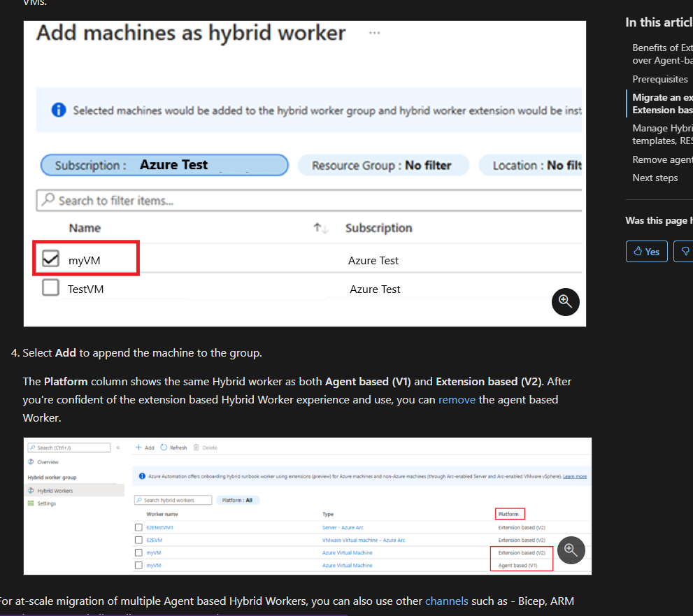
Task: Click Server - Azure Arc type entry
Action: pyautogui.click(x=343, y=528)
